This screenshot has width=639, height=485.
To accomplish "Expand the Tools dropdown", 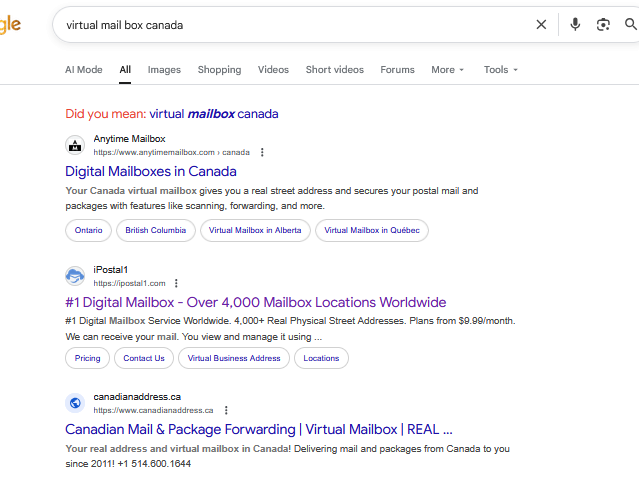I will pos(500,70).
